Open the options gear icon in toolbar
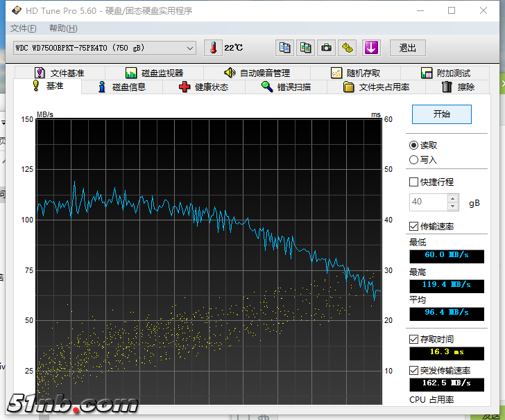 pyautogui.click(x=348, y=48)
